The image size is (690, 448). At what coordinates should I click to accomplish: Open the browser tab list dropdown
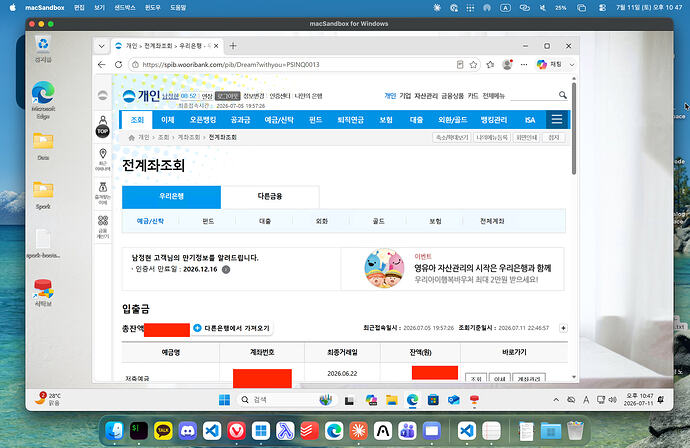(102, 46)
